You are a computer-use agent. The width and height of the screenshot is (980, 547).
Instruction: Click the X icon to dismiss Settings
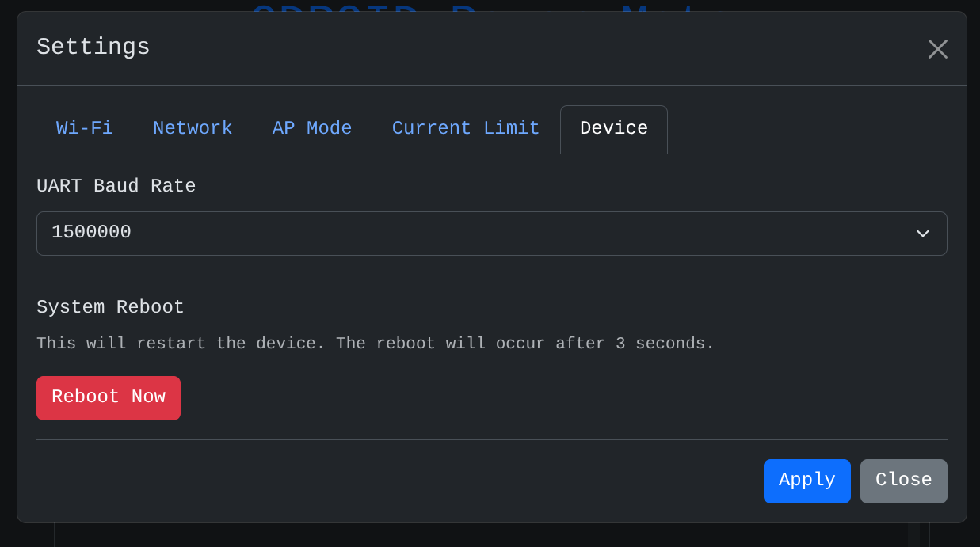(x=937, y=48)
